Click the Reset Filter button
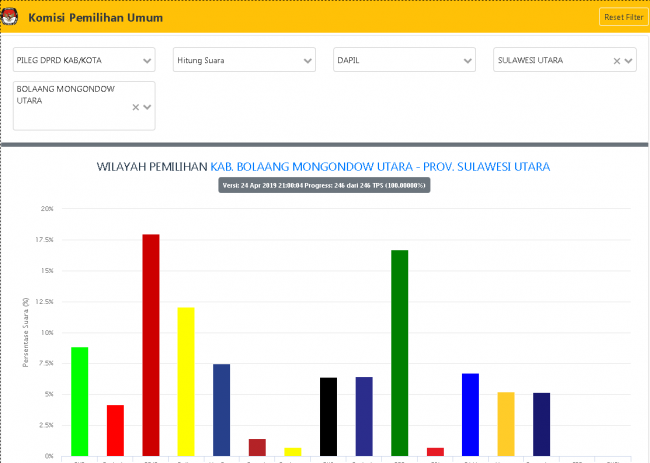Screen dimensions: 650x463 (x=623, y=17)
